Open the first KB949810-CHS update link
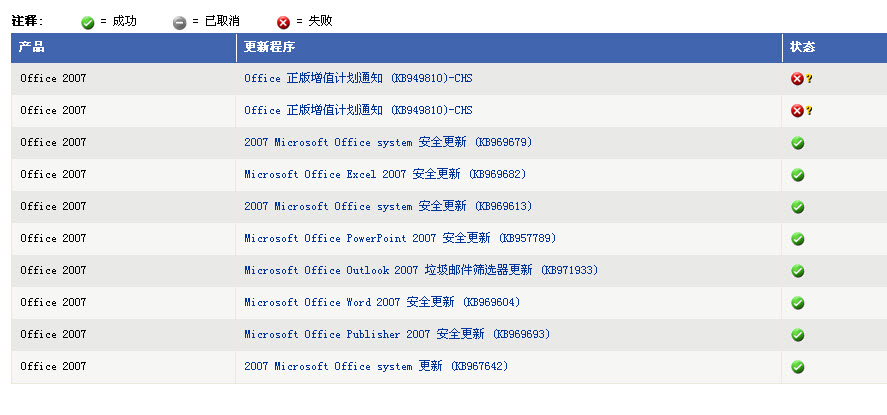The height and width of the screenshot is (415, 887). click(x=358, y=78)
